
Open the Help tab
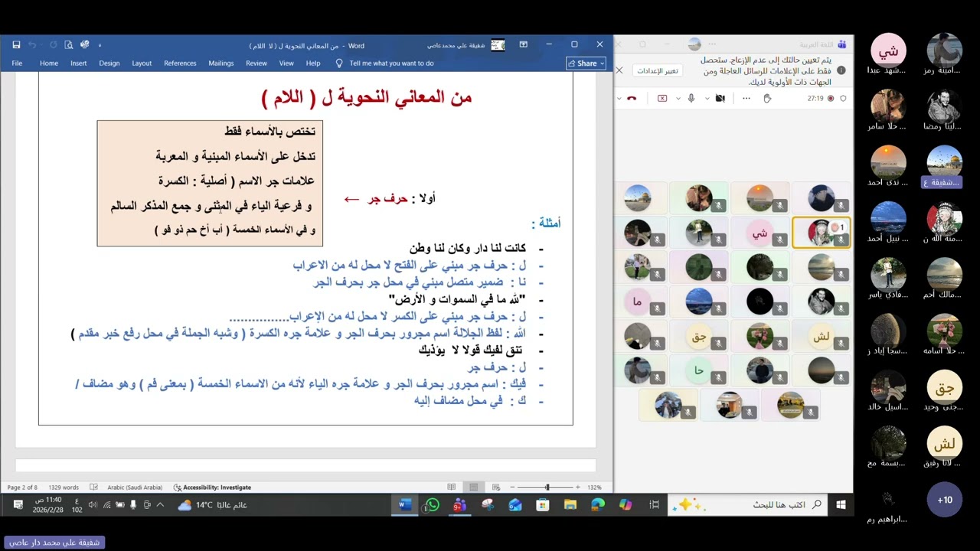313,64
